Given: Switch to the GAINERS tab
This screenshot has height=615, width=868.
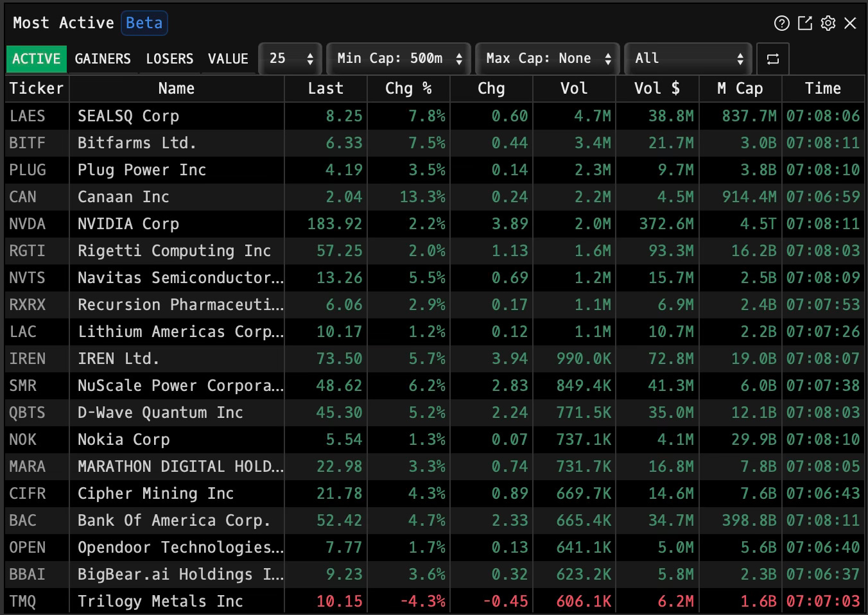Looking at the screenshot, I should coord(103,59).
